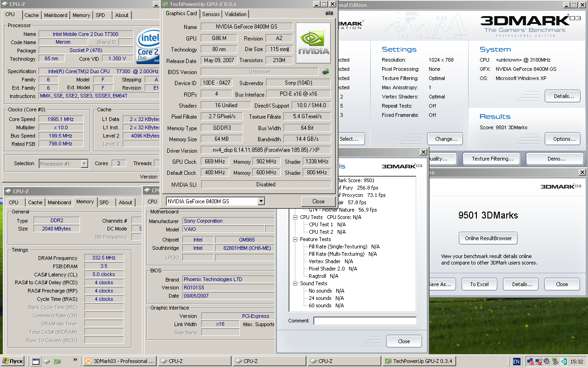
Task: Click the Show Desktop quick launch icon
Action: pyautogui.click(x=36, y=362)
